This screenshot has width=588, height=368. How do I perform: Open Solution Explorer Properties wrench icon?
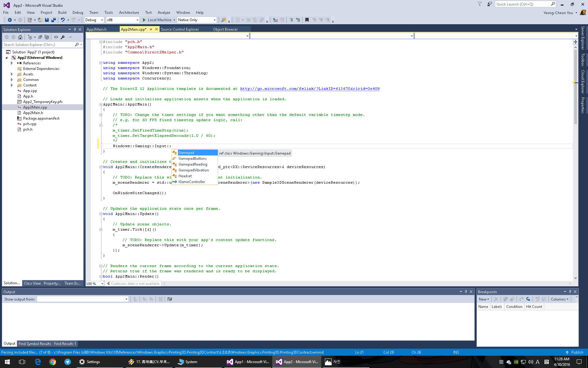click(63, 37)
